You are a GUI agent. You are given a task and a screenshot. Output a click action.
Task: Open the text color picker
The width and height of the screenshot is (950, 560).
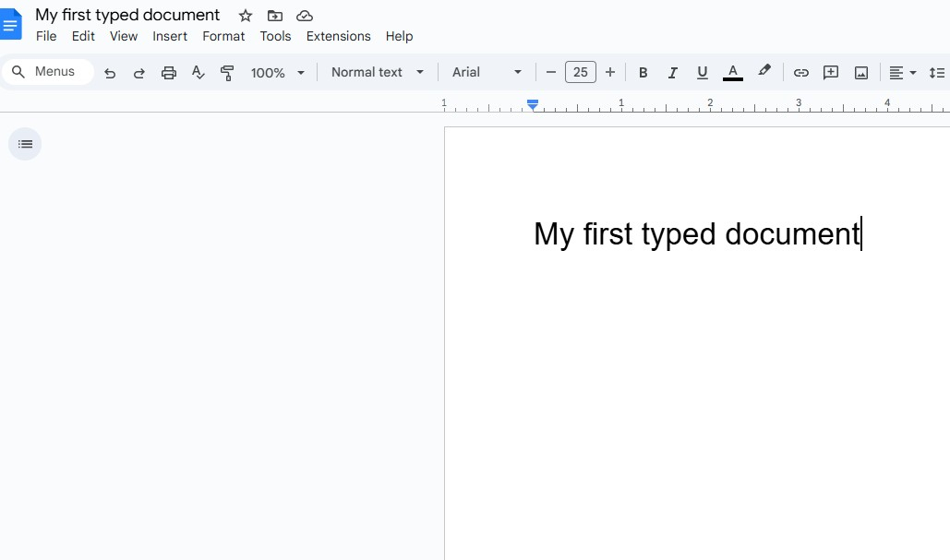tap(733, 73)
